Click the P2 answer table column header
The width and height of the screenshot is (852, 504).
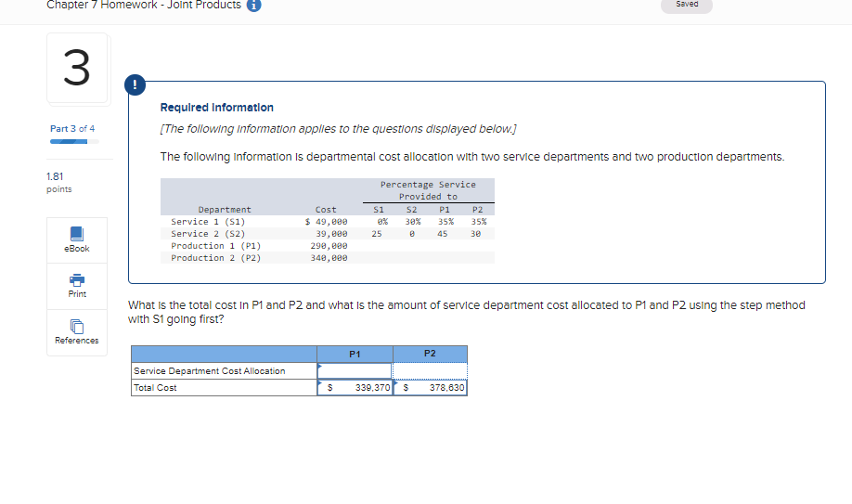click(x=430, y=354)
